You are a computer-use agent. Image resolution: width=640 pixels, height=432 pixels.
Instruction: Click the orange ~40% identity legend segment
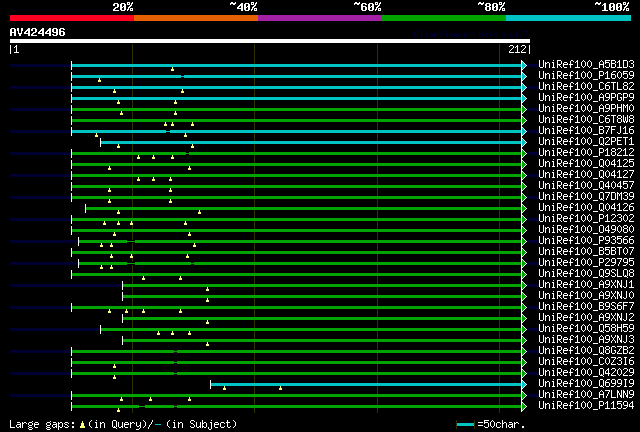[196, 18]
